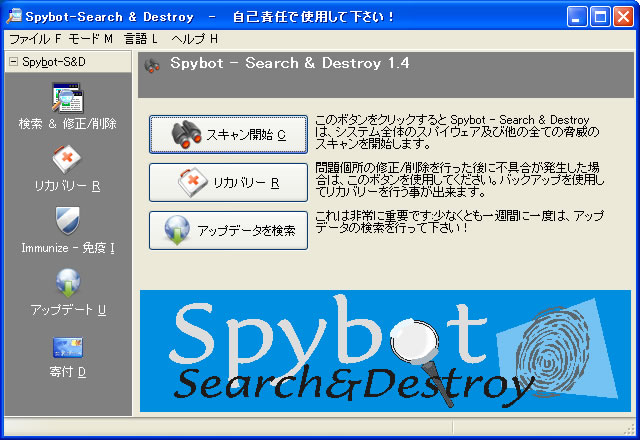Select the リカバリー R sidebar first-aid icon
Screen dimensions: 640x440
point(67,159)
